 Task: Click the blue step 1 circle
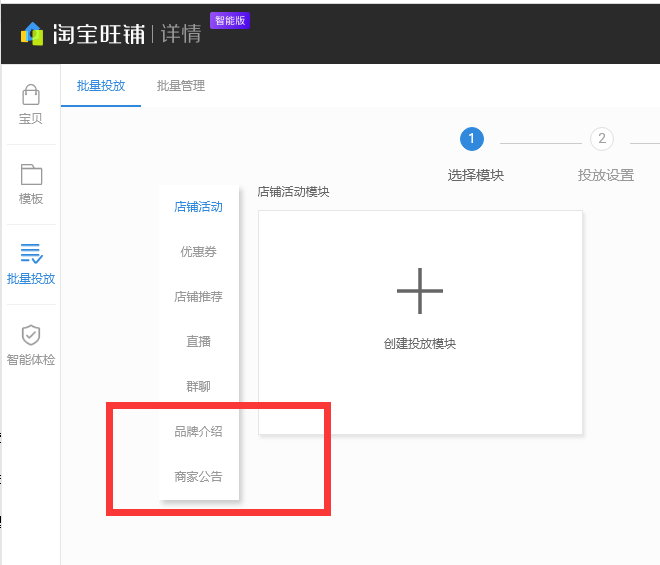472,139
